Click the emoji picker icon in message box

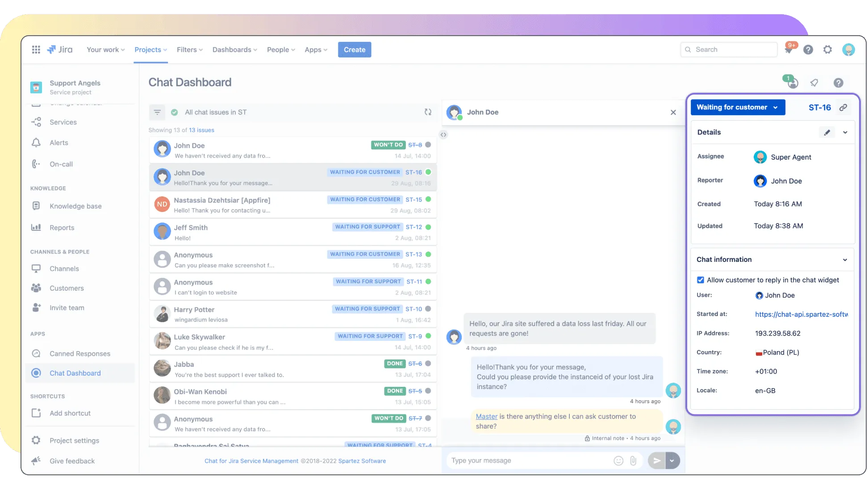coord(618,460)
